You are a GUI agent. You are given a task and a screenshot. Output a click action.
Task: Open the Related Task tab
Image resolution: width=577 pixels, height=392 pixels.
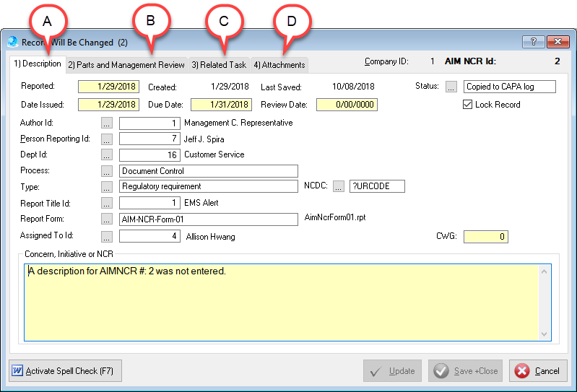(219, 65)
